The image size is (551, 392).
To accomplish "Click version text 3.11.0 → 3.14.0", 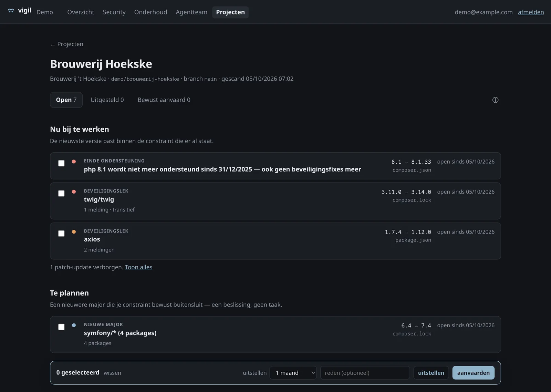I will click(406, 192).
